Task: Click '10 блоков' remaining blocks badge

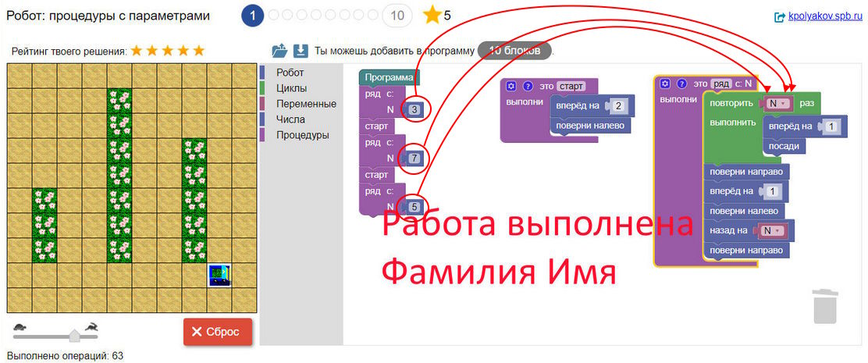Action: click(515, 51)
